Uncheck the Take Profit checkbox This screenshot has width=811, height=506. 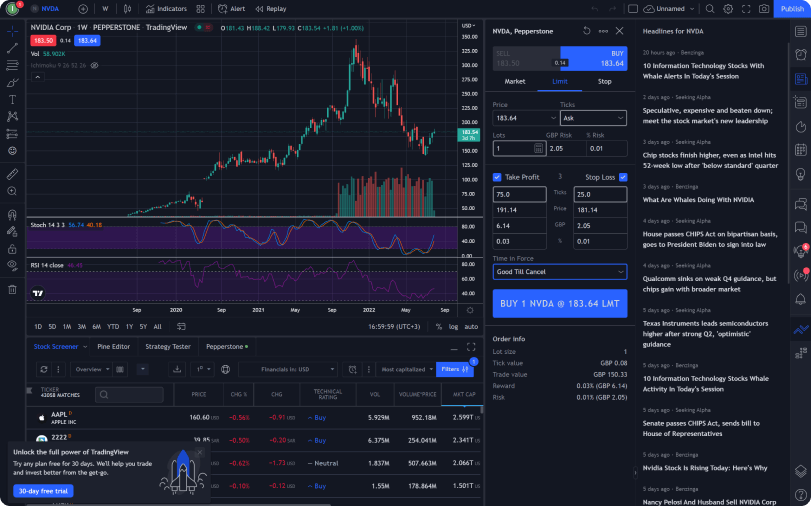point(497,177)
